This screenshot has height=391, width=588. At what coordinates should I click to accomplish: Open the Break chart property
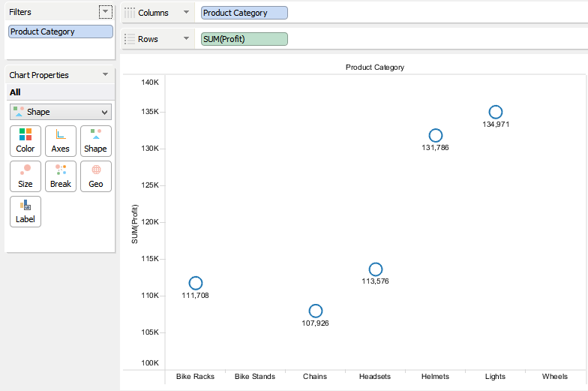click(x=61, y=176)
